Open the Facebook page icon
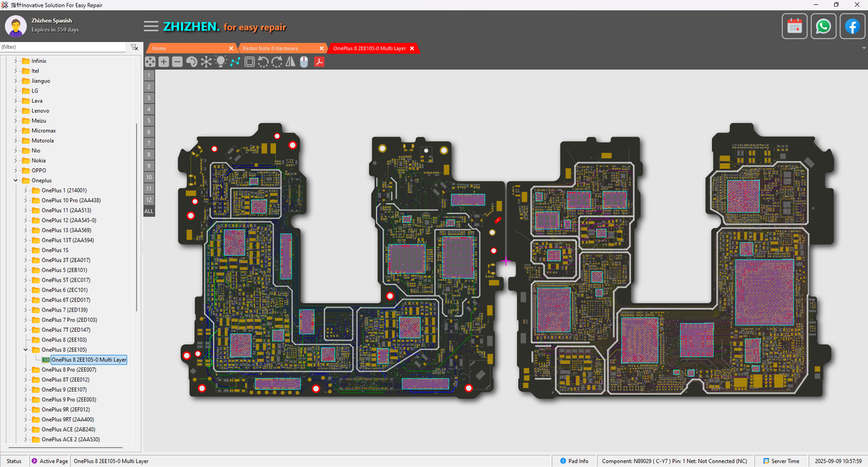This screenshot has width=868, height=467. click(852, 26)
